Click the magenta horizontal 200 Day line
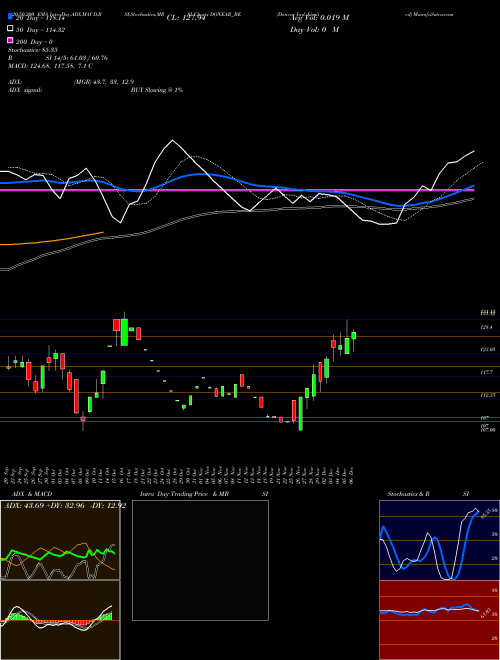 pos(236,190)
